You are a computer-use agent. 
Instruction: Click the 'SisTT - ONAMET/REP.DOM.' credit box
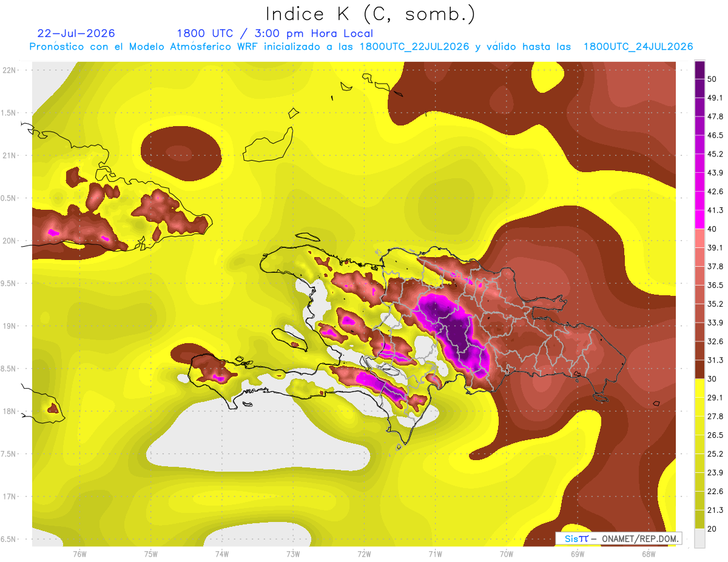[x=619, y=538]
